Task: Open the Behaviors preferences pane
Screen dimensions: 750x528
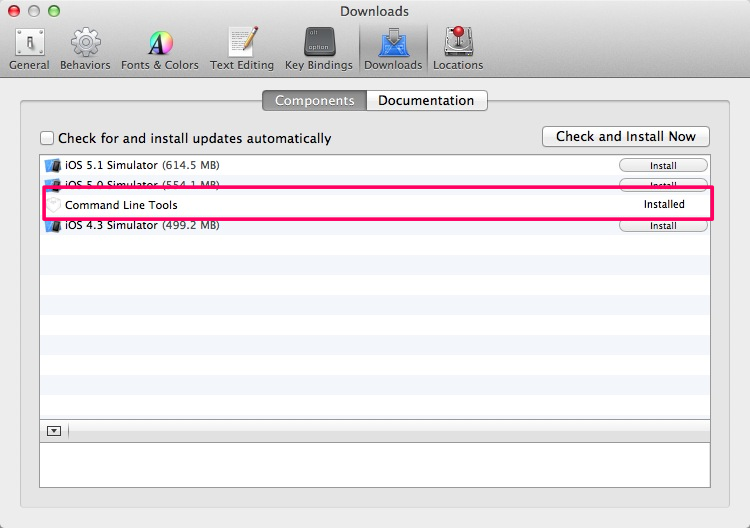Action: coord(85,50)
